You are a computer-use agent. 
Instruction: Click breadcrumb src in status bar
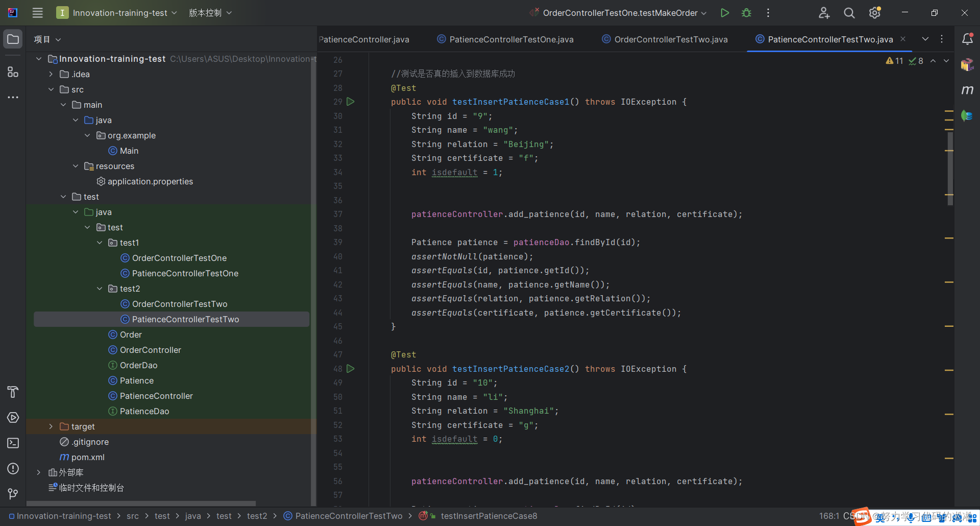(x=133, y=516)
